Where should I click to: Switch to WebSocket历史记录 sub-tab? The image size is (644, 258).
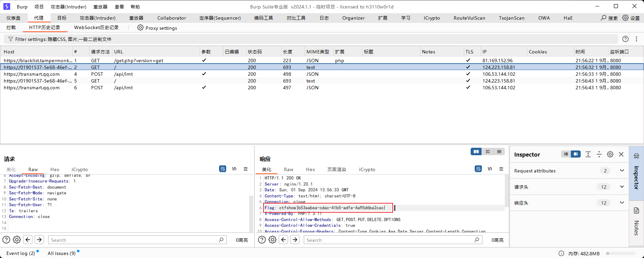[96, 27]
